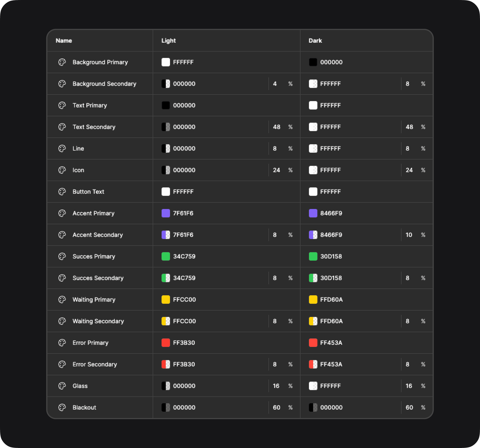Click the palette icon beside Blackout
This screenshot has width=480, height=448.
(62, 407)
